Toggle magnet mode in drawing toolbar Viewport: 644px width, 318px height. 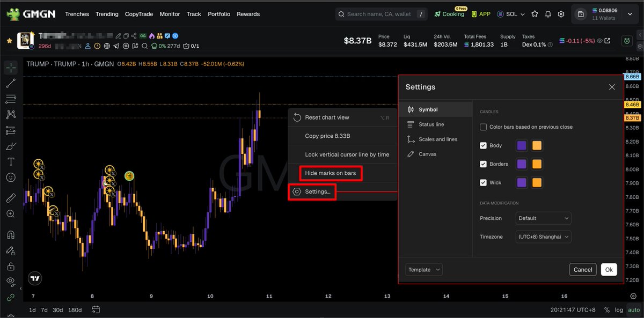coord(10,234)
